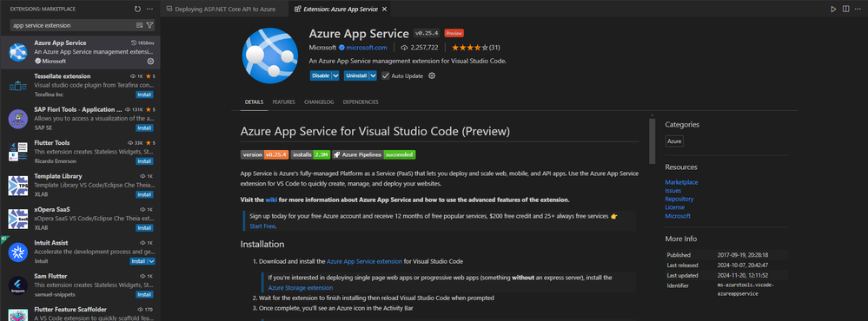Click the Azure category tag
Viewport: 868px width, 321px height.
674,141
